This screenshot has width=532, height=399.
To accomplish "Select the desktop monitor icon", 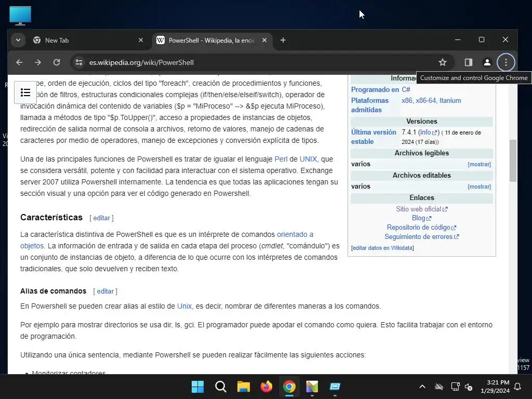I will [x=20, y=16].
